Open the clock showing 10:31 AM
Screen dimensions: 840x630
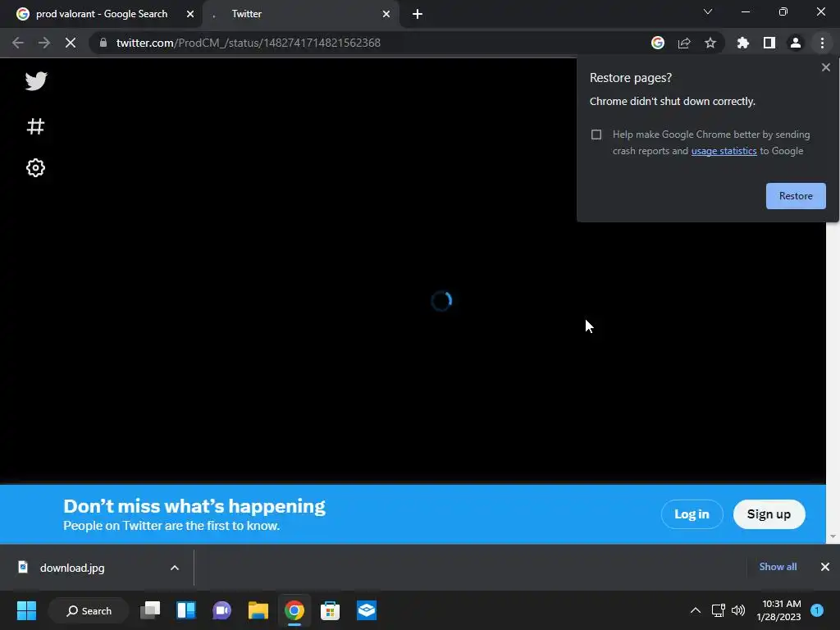click(779, 610)
